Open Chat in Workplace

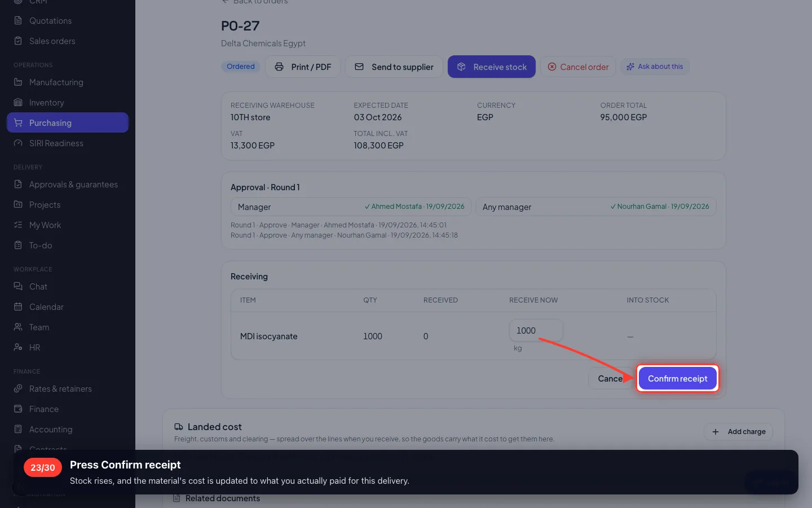(x=68, y=287)
